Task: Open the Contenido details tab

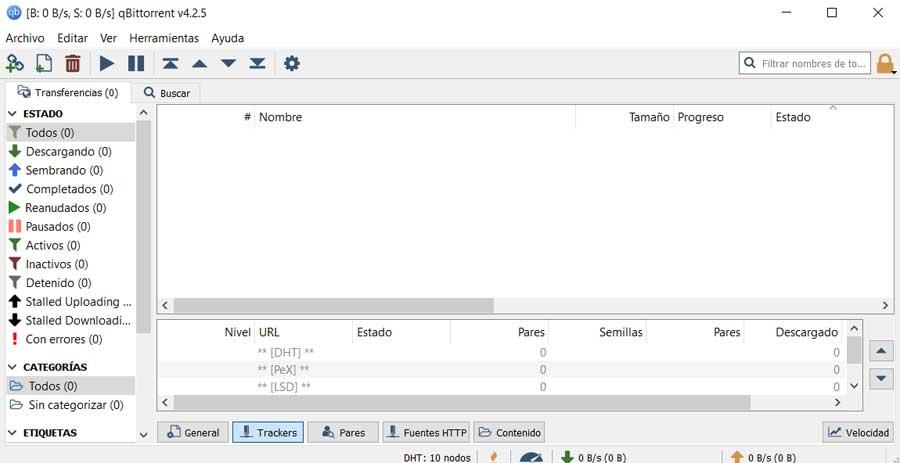Action: click(x=509, y=433)
